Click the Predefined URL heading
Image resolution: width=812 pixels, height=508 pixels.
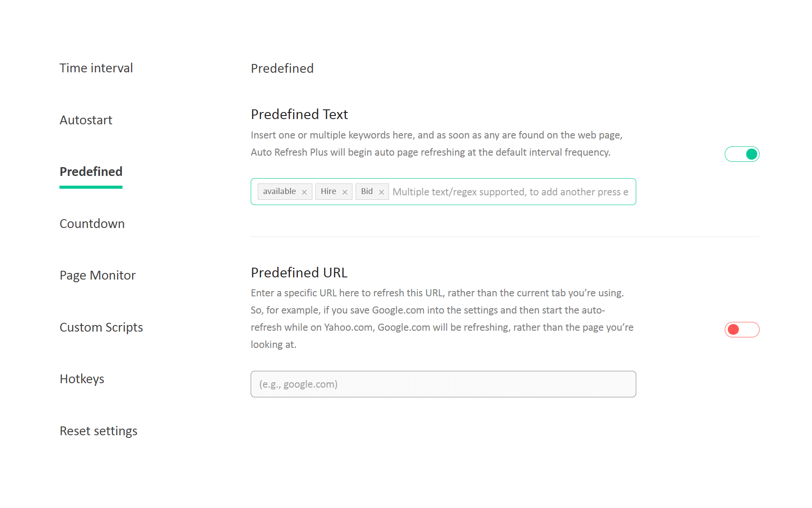(299, 273)
